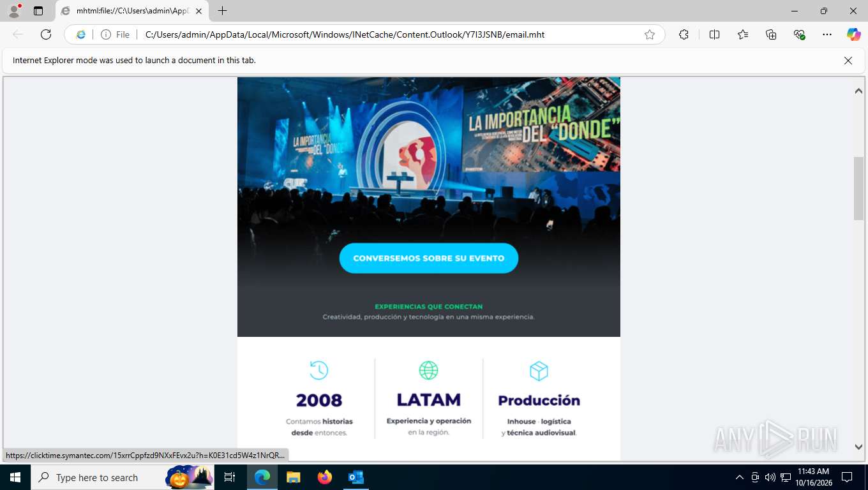Image resolution: width=868 pixels, height=490 pixels.
Task: Open the taskbar clock showing 11:43 AM
Action: click(x=813, y=477)
